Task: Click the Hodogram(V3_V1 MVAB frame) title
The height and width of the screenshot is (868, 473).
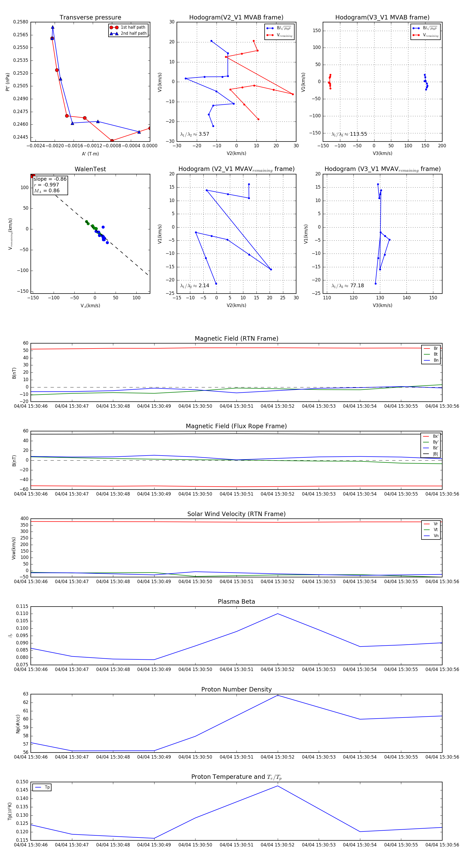Action: pyautogui.click(x=382, y=18)
